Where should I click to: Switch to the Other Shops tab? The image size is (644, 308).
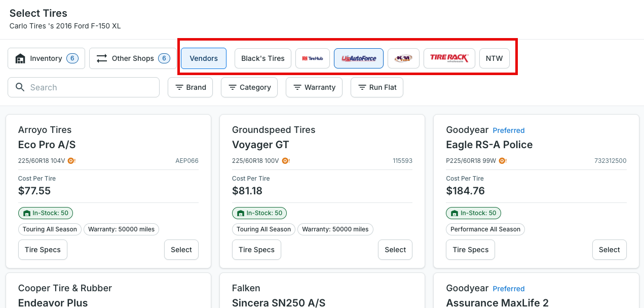pyautogui.click(x=133, y=58)
